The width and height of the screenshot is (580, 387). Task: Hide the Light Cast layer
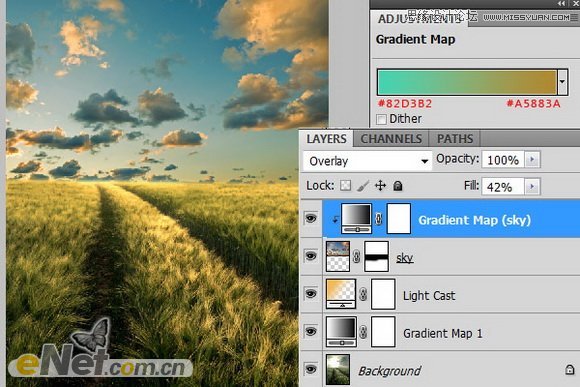[311, 294]
